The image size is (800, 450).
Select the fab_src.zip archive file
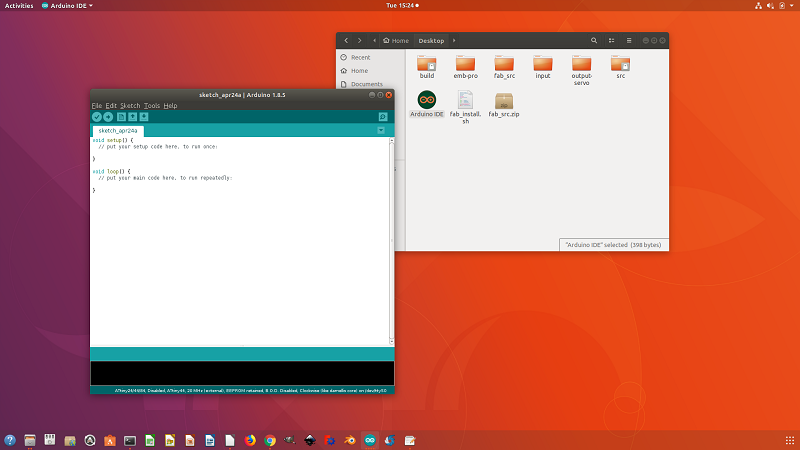[504, 105]
